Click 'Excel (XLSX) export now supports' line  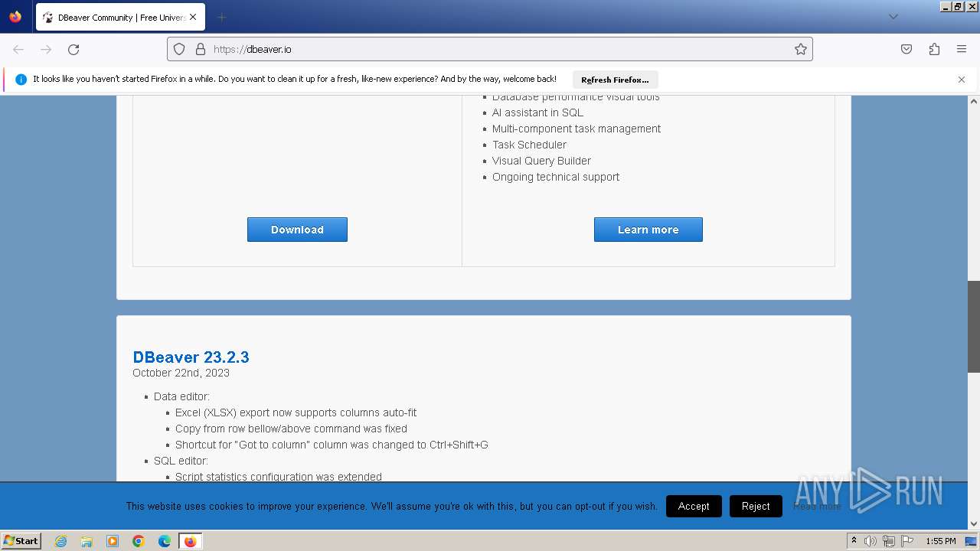coord(296,412)
